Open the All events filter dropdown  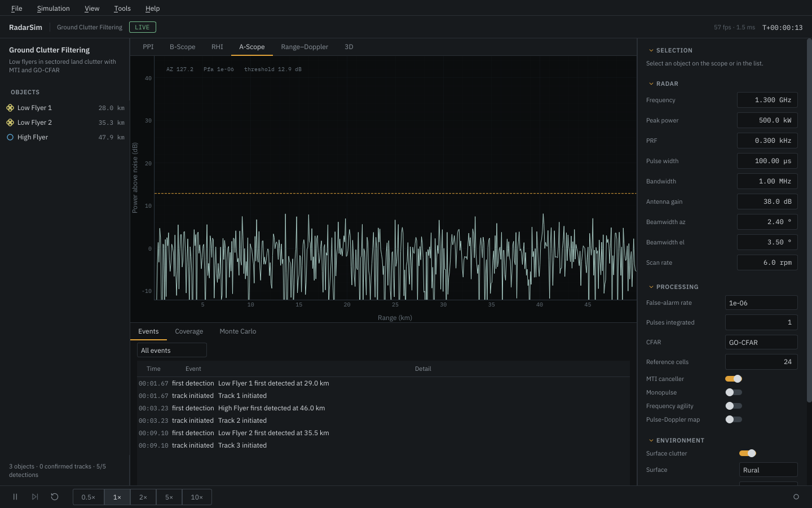pyautogui.click(x=172, y=351)
